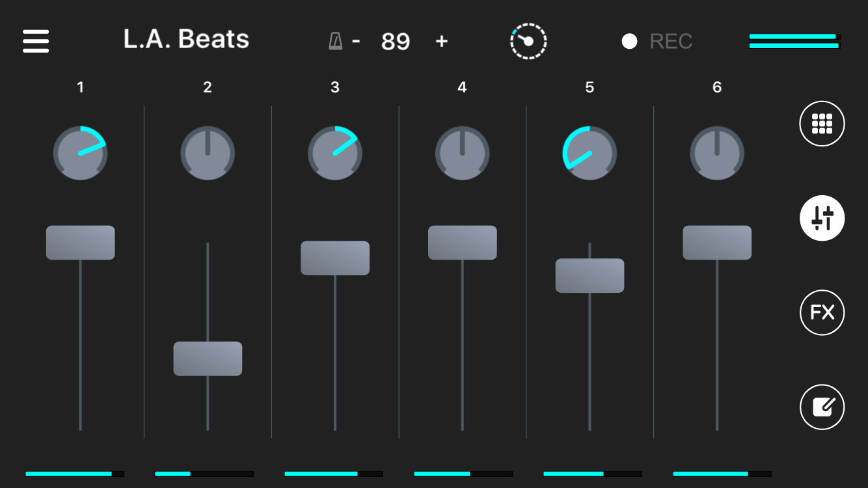The width and height of the screenshot is (868, 488).
Task: Click the tempo value 89
Action: coord(396,42)
